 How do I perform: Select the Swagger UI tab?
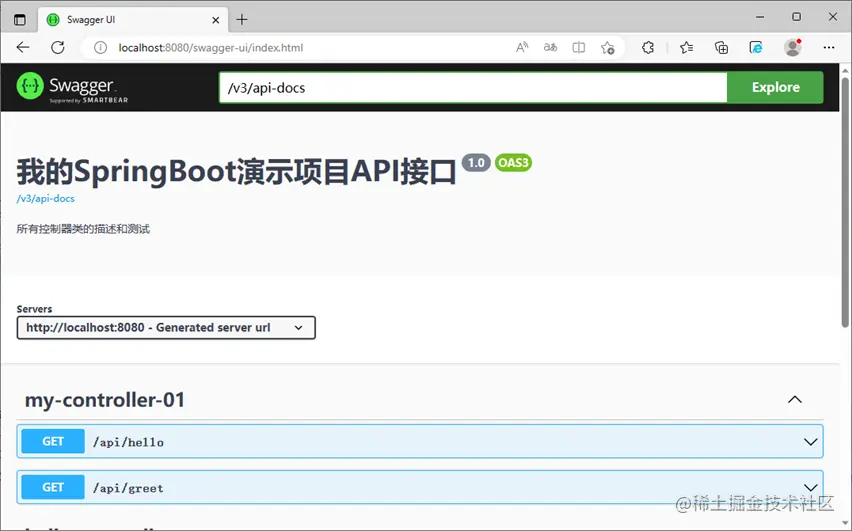point(133,20)
